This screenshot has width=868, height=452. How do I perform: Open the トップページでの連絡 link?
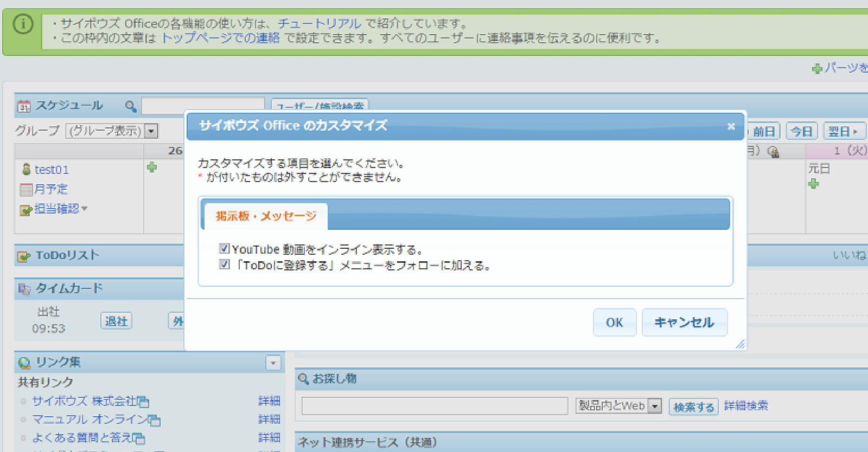click(x=221, y=38)
